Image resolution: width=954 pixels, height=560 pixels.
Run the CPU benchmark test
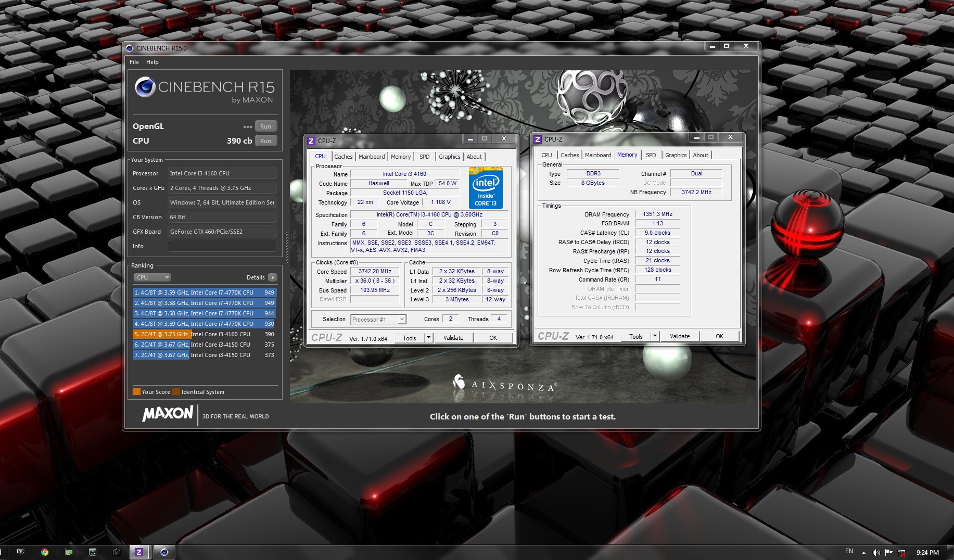pyautogui.click(x=265, y=141)
